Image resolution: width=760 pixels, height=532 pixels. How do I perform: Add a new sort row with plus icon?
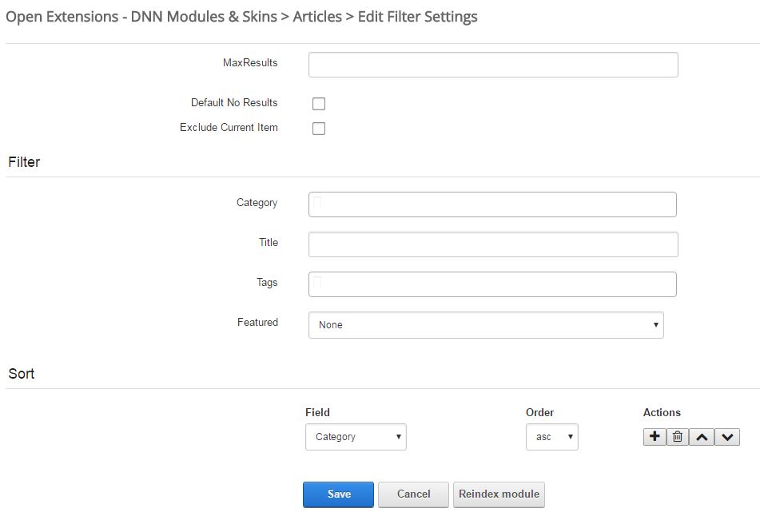click(x=655, y=437)
